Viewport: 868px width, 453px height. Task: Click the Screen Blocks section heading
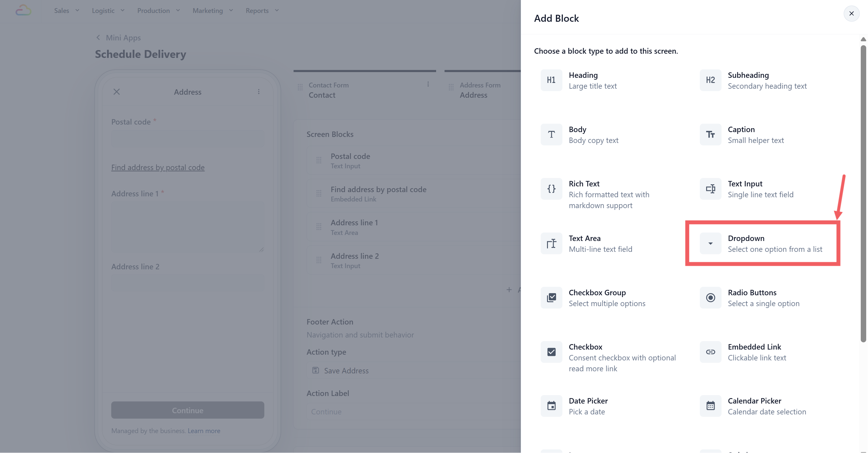[x=330, y=134]
